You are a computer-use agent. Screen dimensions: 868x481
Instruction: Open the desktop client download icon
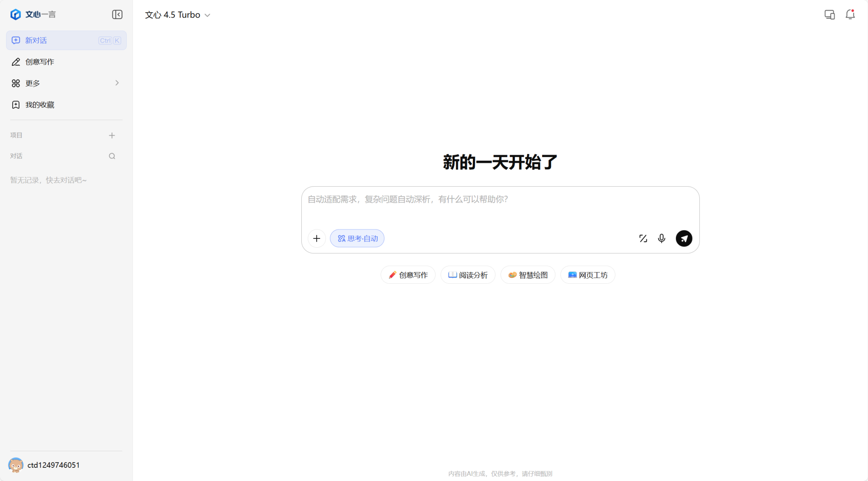[x=829, y=15]
